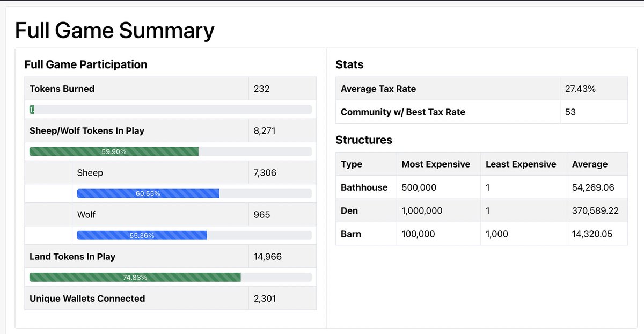The image size is (644, 334).
Task: Click the Stats section heading
Action: [x=349, y=64]
